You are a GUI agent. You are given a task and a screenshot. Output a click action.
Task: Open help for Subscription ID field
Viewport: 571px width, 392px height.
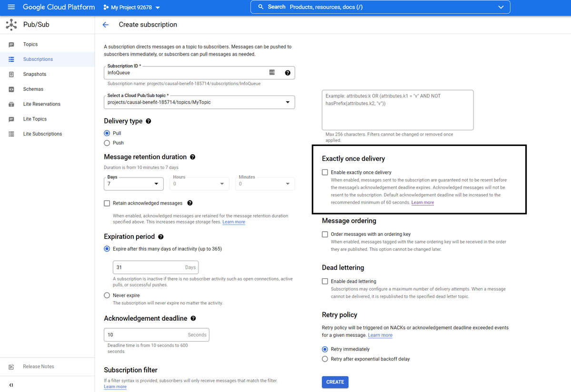pos(287,73)
